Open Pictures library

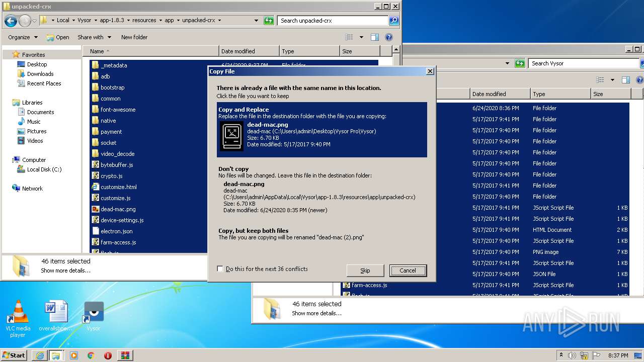click(37, 131)
